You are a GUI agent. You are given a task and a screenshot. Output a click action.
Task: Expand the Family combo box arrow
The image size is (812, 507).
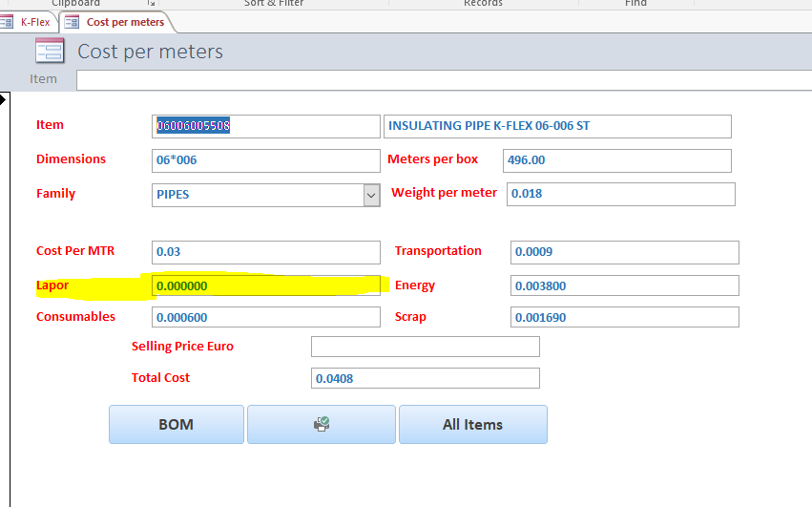tap(371, 195)
